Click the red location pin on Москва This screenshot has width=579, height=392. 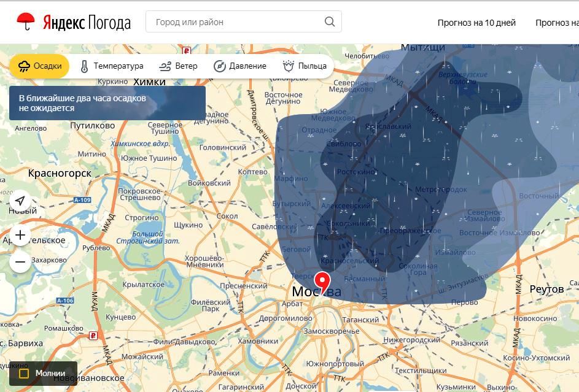click(322, 283)
